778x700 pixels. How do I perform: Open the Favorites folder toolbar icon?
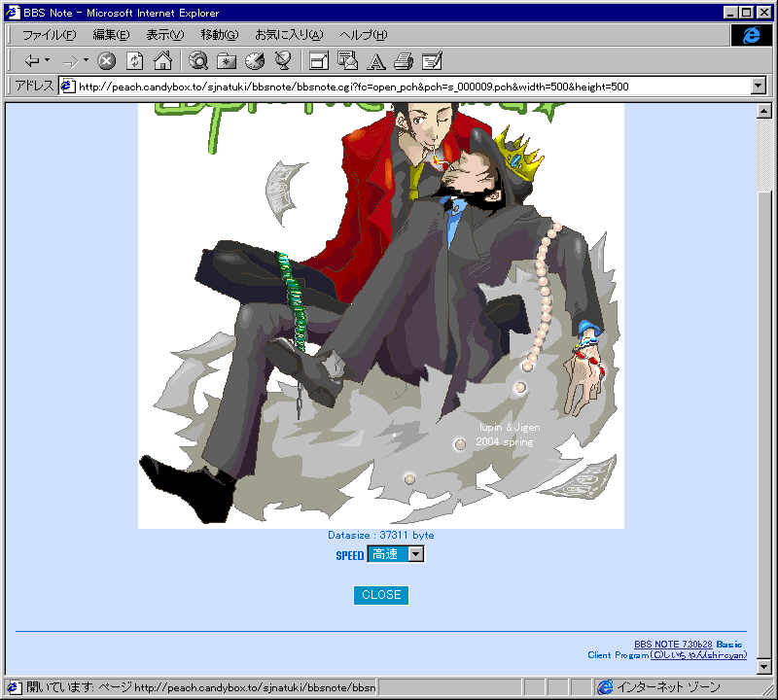coord(227,61)
